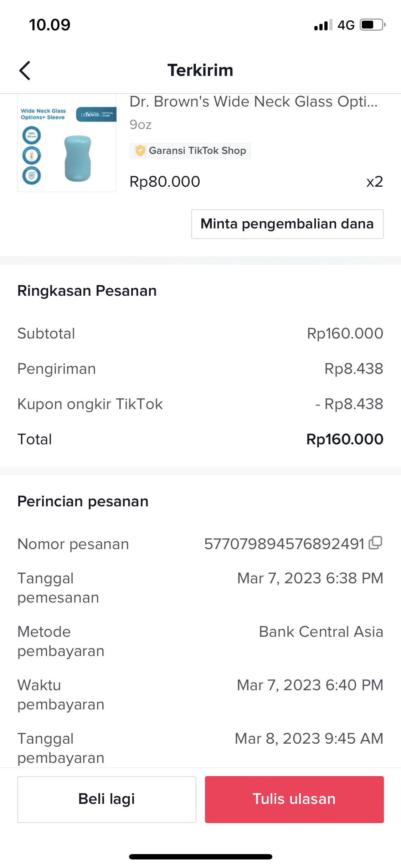Tap the Terkirim page title
401x868 pixels.
pyautogui.click(x=200, y=70)
